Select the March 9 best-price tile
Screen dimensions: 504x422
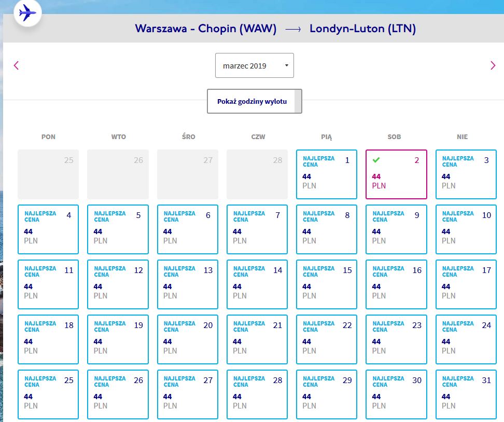point(396,229)
